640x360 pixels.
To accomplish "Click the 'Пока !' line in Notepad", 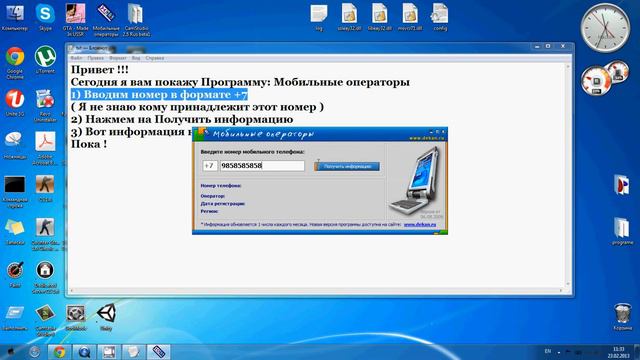I will click(89, 144).
